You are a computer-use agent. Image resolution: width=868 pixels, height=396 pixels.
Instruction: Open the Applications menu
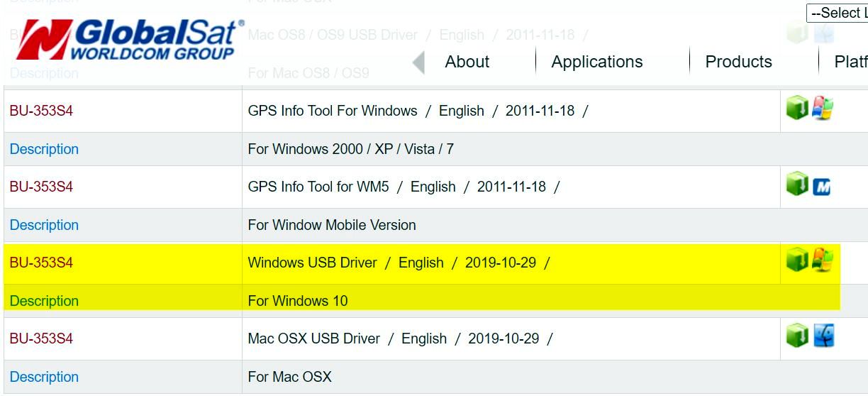coord(597,62)
